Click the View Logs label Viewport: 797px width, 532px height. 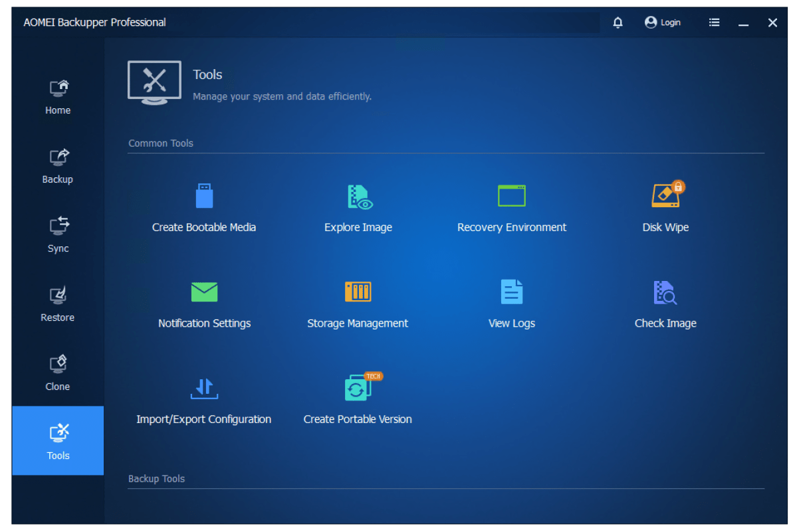tap(511, 323)
